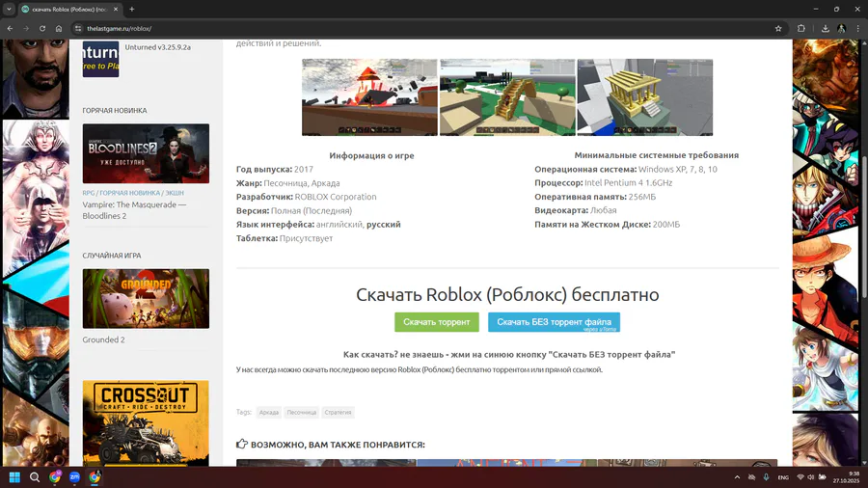
Task: Open the volume tray icon
Action: tap(810, 477)
